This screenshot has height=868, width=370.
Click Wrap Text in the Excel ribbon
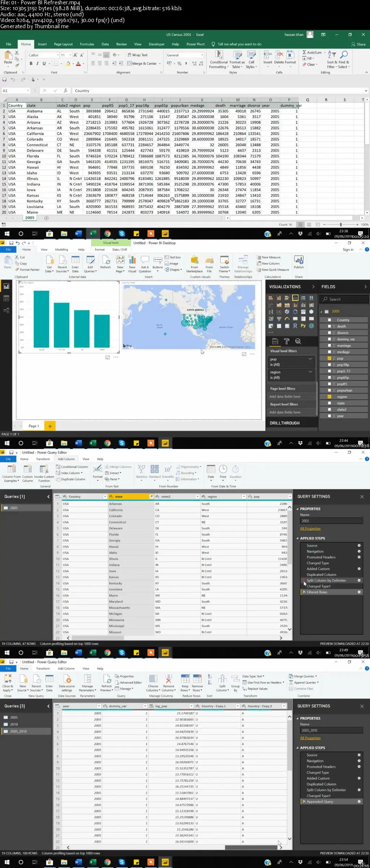(x=137, y=55)
